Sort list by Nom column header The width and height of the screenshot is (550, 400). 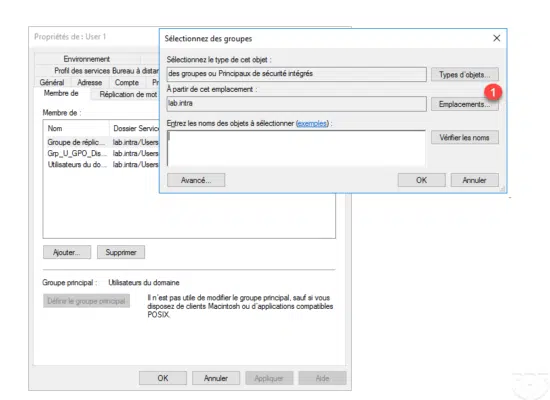[x=76, y=128]
